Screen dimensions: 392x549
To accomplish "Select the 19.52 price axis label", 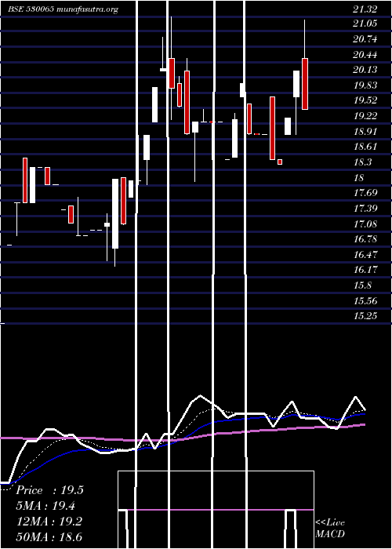I will coord(365,100).
